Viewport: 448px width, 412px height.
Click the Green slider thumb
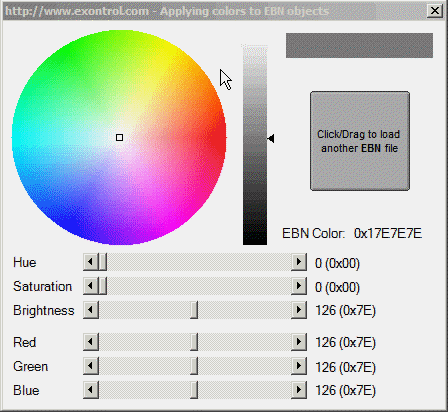click(194, 366)
